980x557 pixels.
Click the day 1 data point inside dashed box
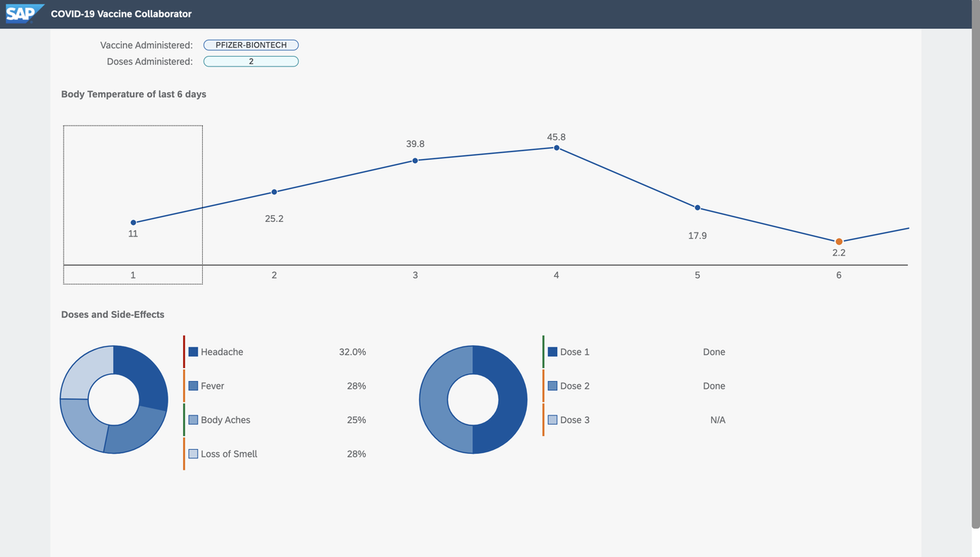133,222
